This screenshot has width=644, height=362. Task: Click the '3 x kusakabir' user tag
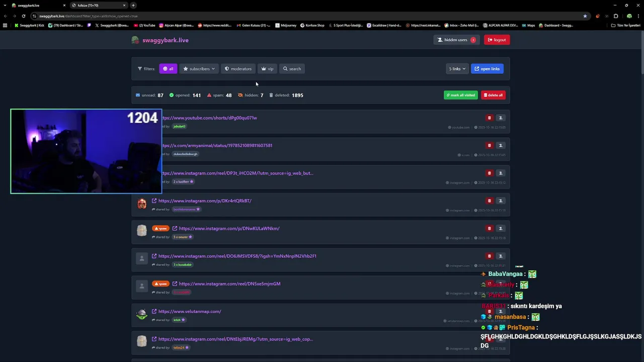(x=182, y=264)
